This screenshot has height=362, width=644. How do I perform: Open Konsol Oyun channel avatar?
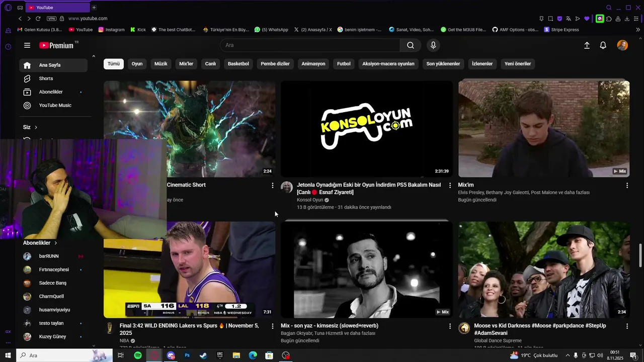287,188
